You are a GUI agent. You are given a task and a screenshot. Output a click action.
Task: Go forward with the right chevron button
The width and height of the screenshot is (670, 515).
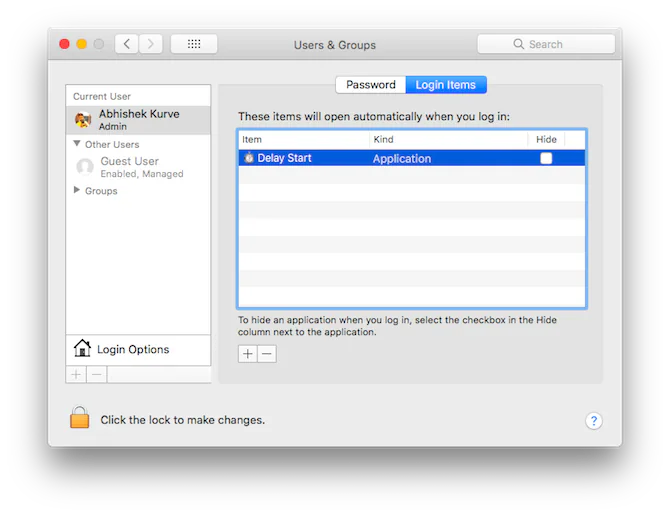[x=150, y=44]
